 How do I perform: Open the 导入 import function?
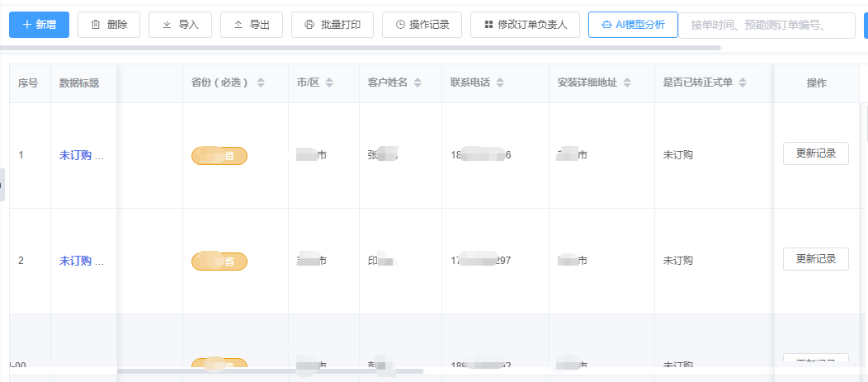(x=181, y=25)
